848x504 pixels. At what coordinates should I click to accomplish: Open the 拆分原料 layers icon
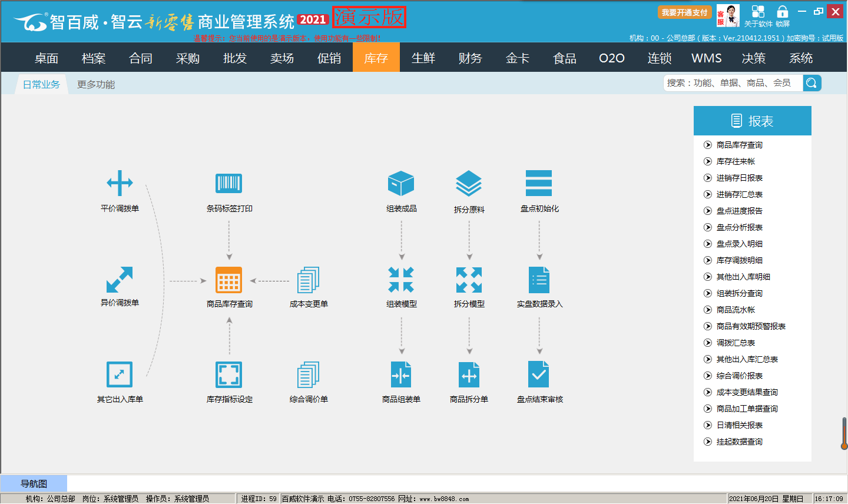click(469, 183)
